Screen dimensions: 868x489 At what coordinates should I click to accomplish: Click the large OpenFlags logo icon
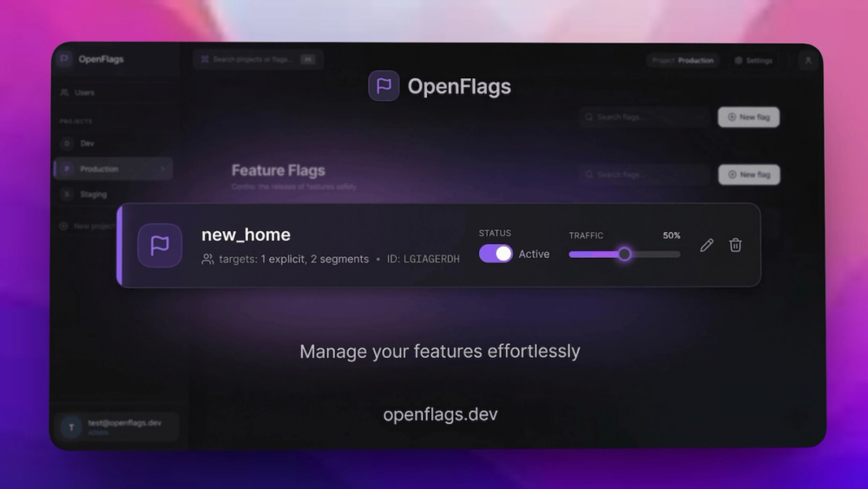pyautogui.click(x=384, y=86)
